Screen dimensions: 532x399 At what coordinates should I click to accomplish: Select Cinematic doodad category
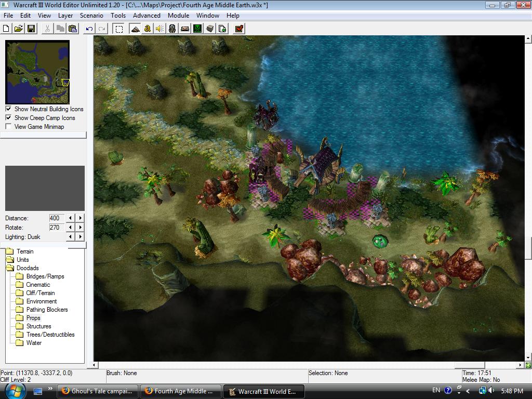[38, 285]
